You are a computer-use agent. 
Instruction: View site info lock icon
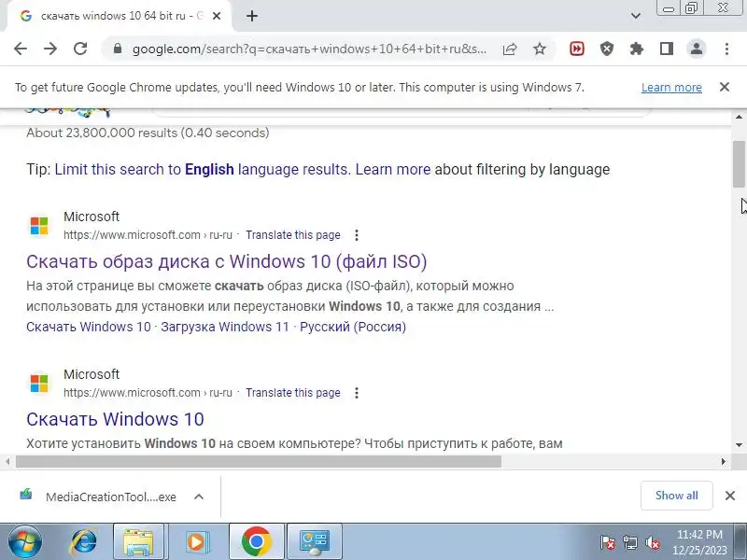[x=118, y=49]
